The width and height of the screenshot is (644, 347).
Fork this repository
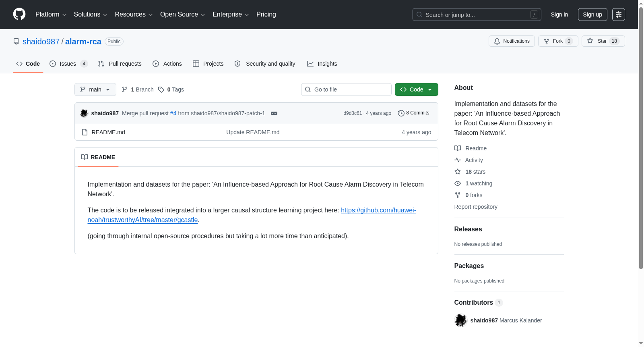pyautogui.click(x=558, y=41)
